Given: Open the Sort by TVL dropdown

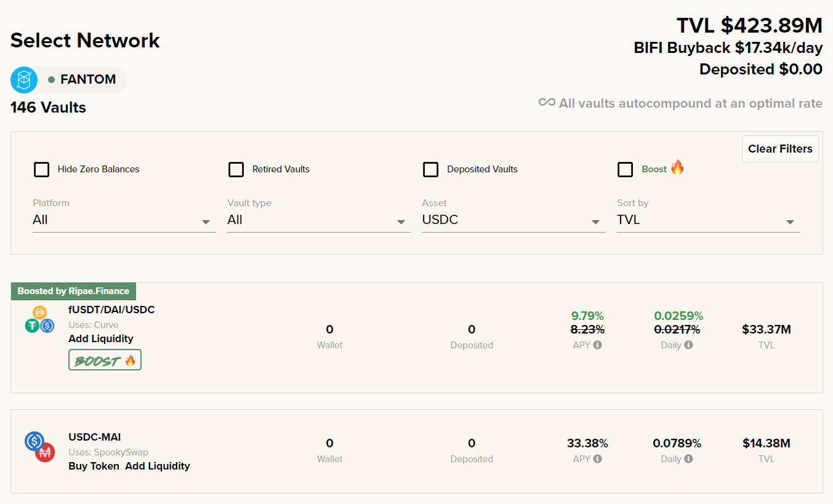Looking at the screenshot, I should click(708, 220).
